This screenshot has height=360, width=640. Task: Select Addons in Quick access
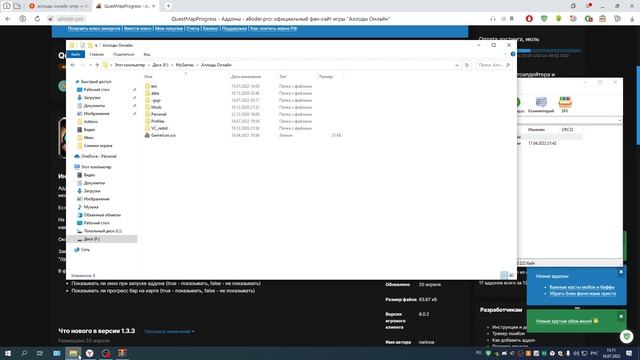91,122
